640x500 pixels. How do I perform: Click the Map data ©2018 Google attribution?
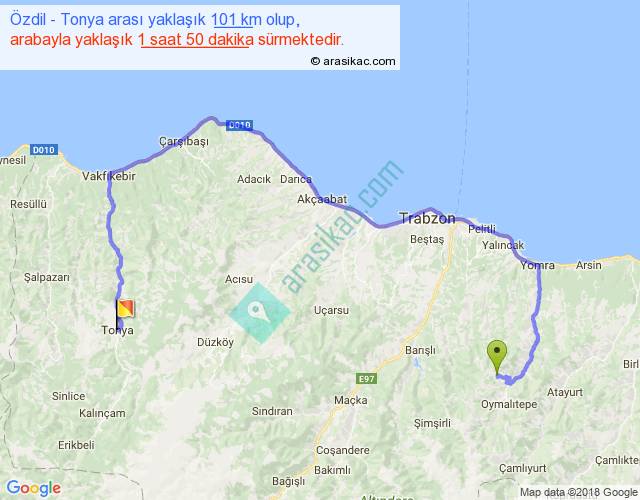pyautogui.click(x=577, y=492)
